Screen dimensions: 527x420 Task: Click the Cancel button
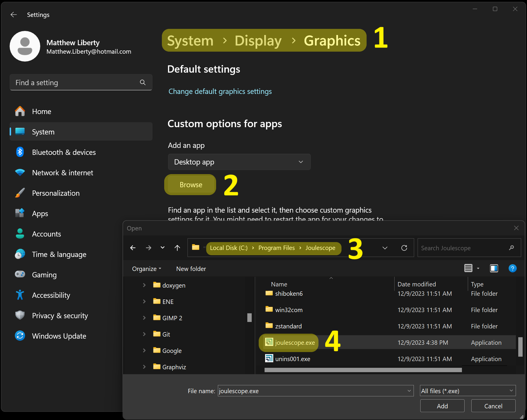(x=493, y=406)
